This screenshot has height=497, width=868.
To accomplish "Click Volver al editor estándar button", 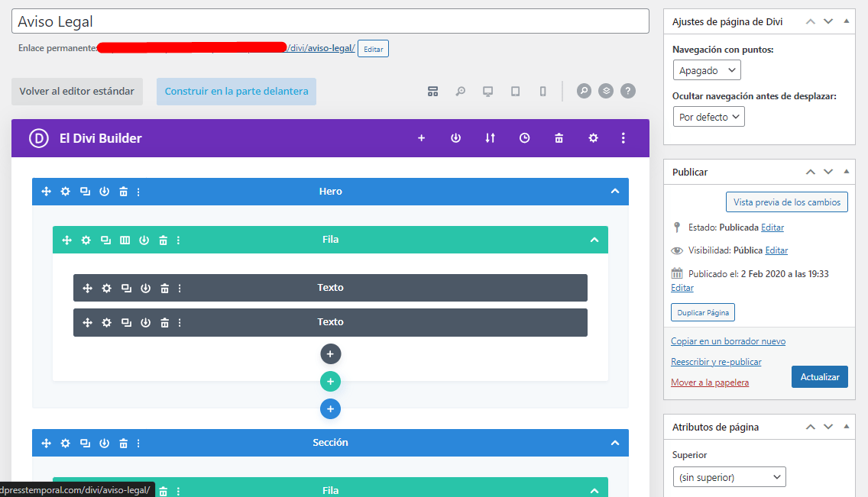I will (x=77, y=91).
